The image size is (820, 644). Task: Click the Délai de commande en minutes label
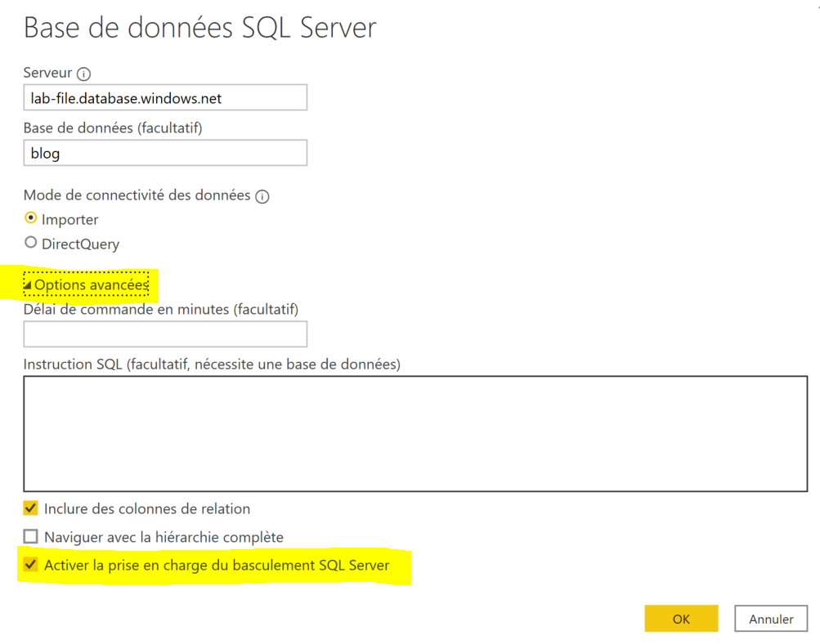pos(160,310)
